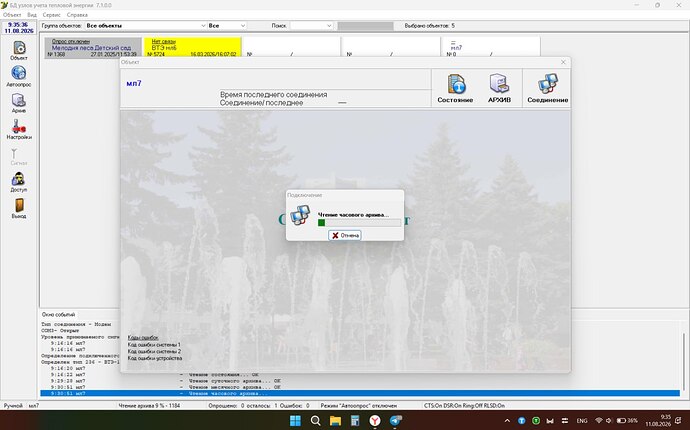Show hidden system tray icons

point(507,421)
